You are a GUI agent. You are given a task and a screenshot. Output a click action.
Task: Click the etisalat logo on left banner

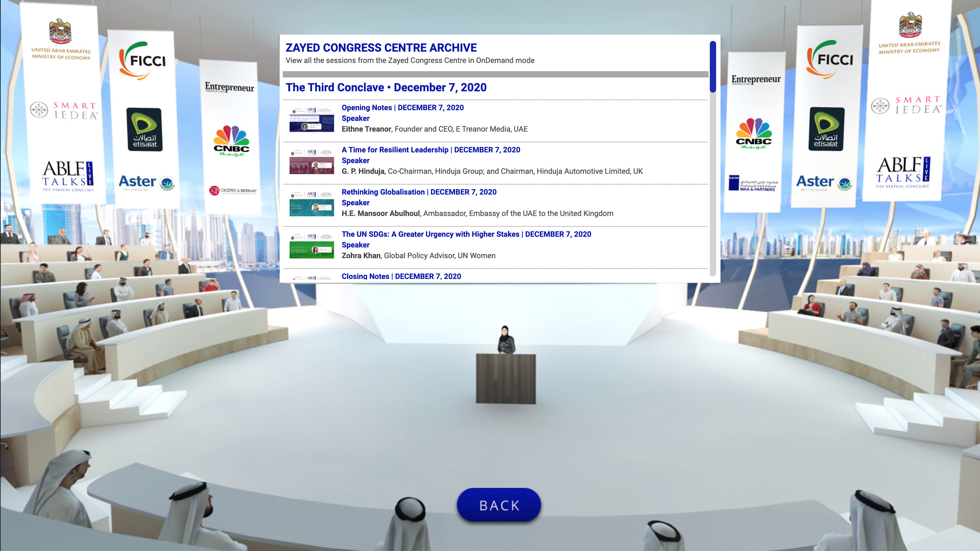tap(145, 130)
